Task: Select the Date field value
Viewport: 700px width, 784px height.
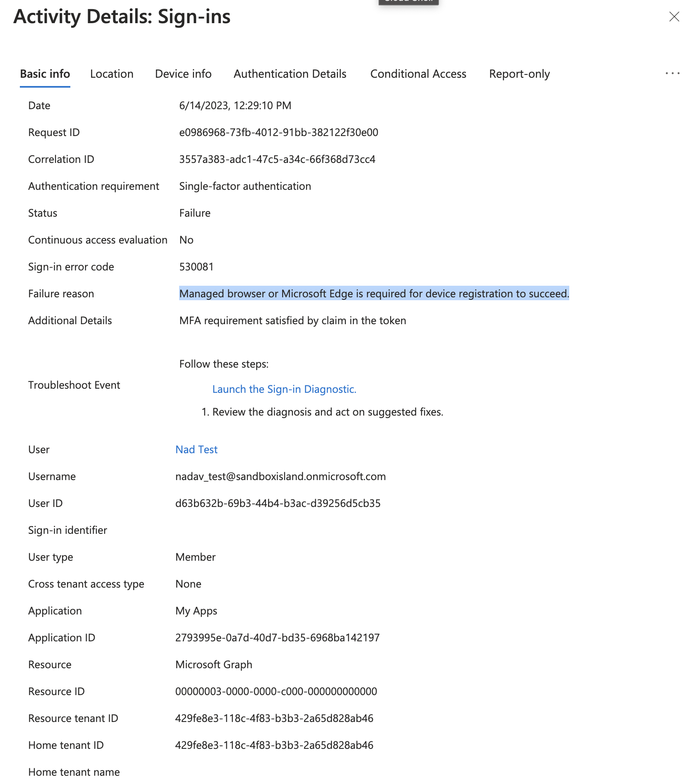Action: point(235,105)
